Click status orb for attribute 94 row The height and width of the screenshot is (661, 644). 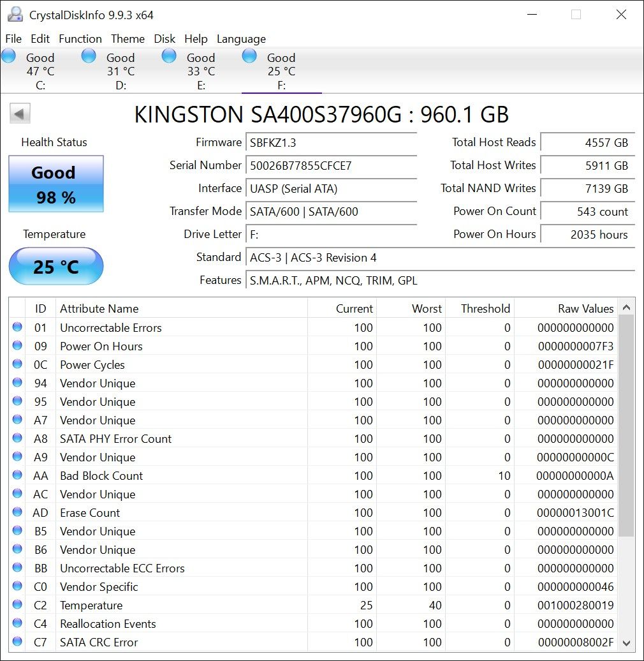pyautogui.click(x=17, y=382)
